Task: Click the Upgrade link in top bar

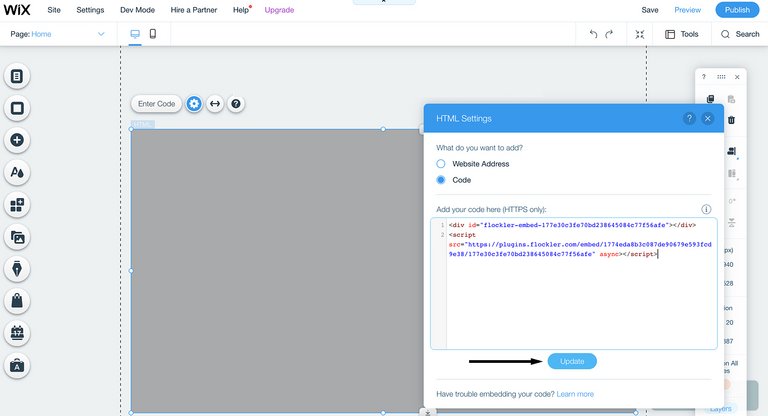Action: 279,10
